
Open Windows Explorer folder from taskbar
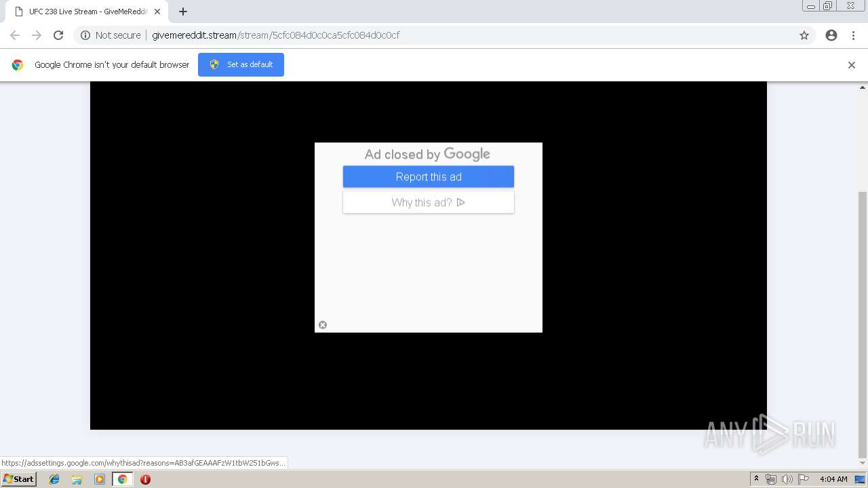77,479
